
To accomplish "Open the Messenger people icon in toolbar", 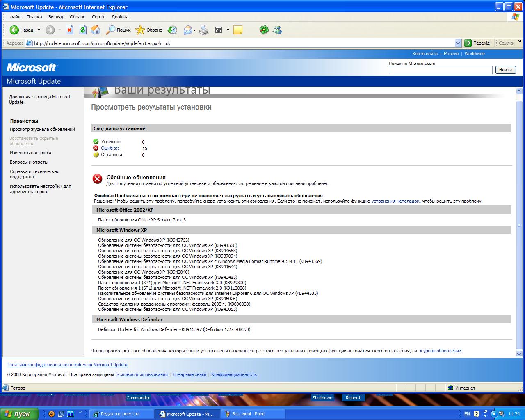I will tap(278, 30).
